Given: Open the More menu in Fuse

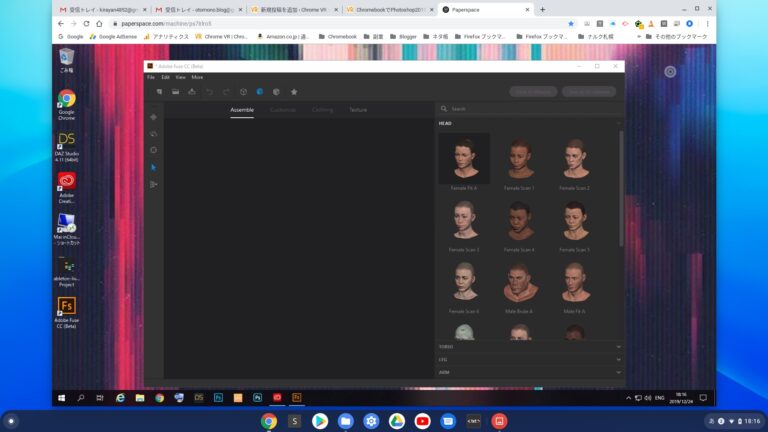Looking at the screenshot, I should pos(197,77).
